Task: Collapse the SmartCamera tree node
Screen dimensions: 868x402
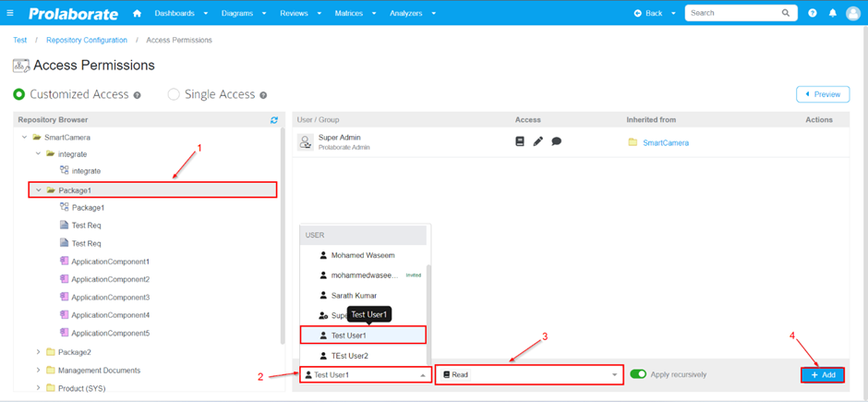Action: click(24, 137)
